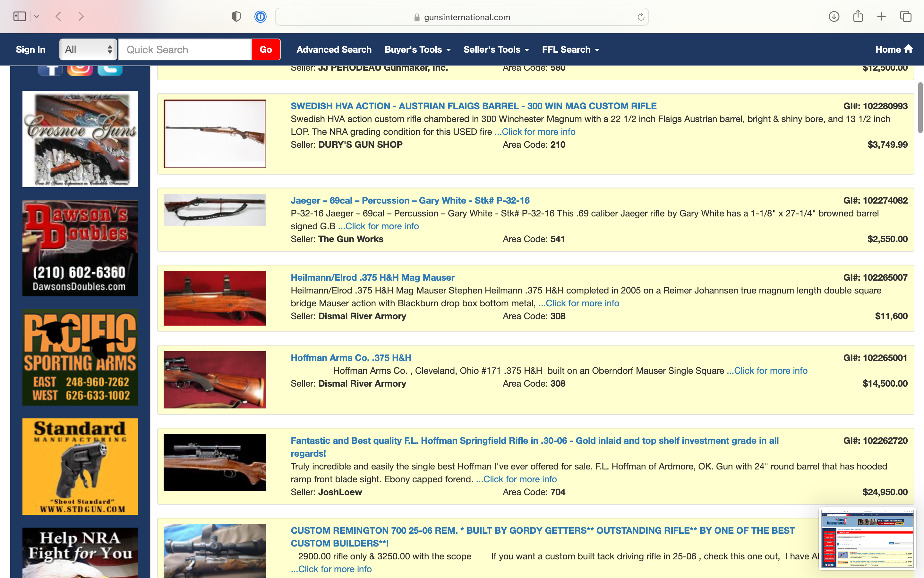This screenshot has height=578, width=924.
Task: Toggle the Safari sidebar icon
Action: 20,16
